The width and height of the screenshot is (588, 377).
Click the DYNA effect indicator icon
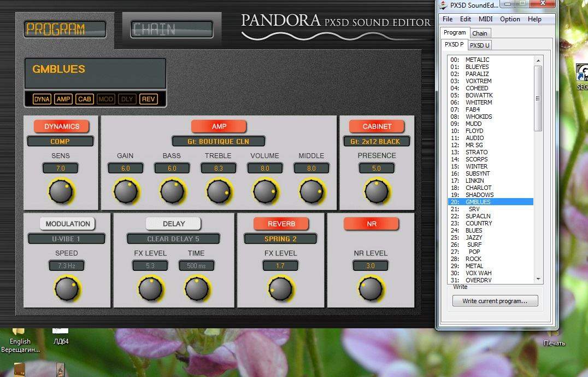point(42,99)
